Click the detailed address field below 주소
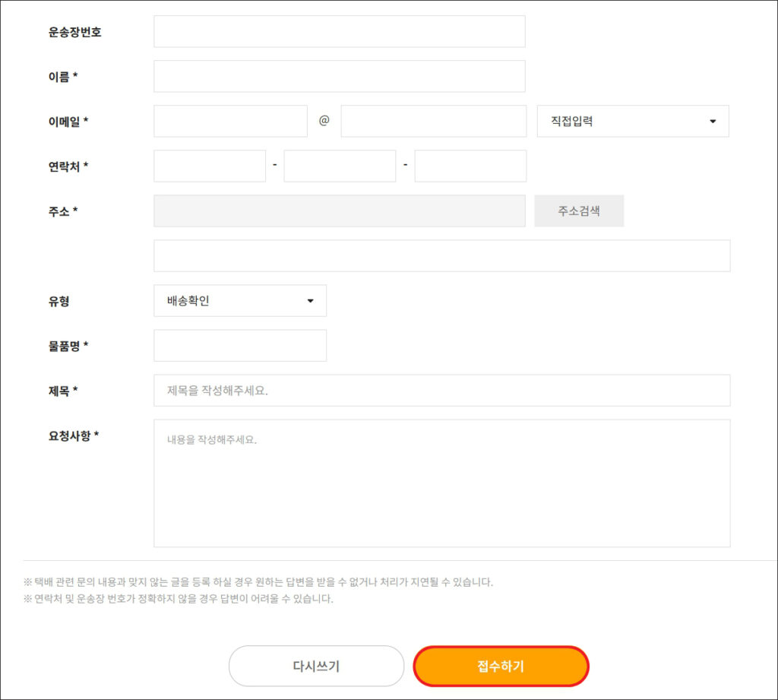The image size is (778, 700). pos(441,255)
